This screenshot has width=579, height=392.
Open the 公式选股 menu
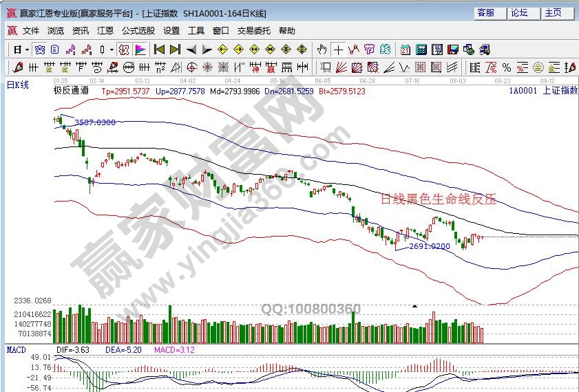click(x=138, y=31)
